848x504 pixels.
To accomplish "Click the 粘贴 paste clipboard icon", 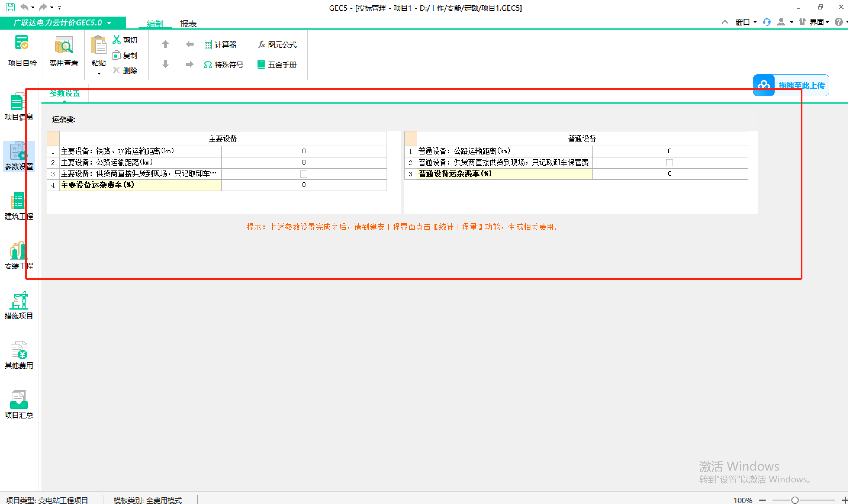I will coord(99,45).
